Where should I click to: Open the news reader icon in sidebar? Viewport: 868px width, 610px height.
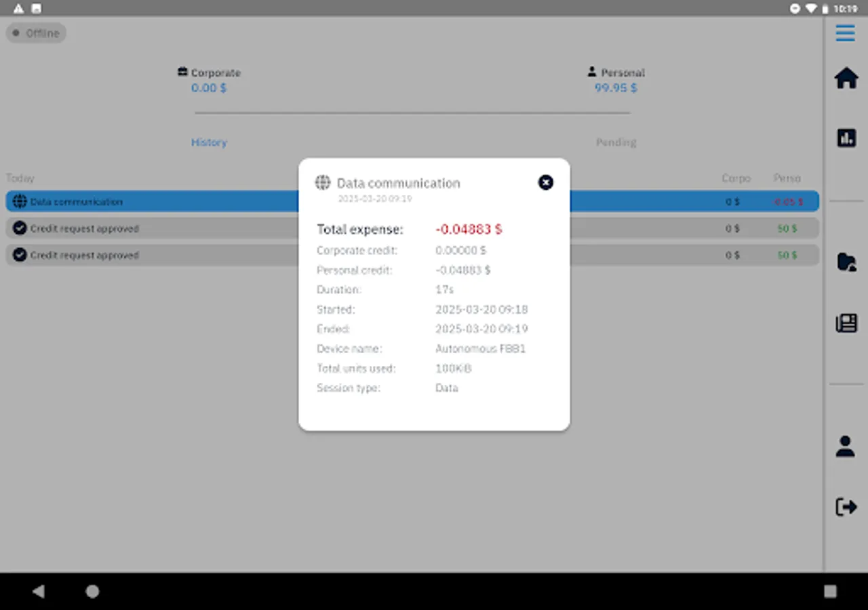846,323
